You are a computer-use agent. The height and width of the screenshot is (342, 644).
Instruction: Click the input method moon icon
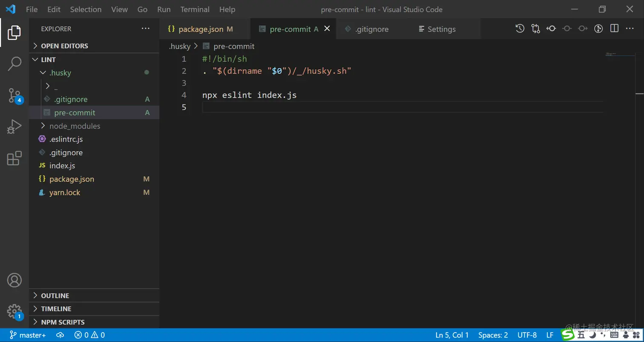click(x=592, y=335)
